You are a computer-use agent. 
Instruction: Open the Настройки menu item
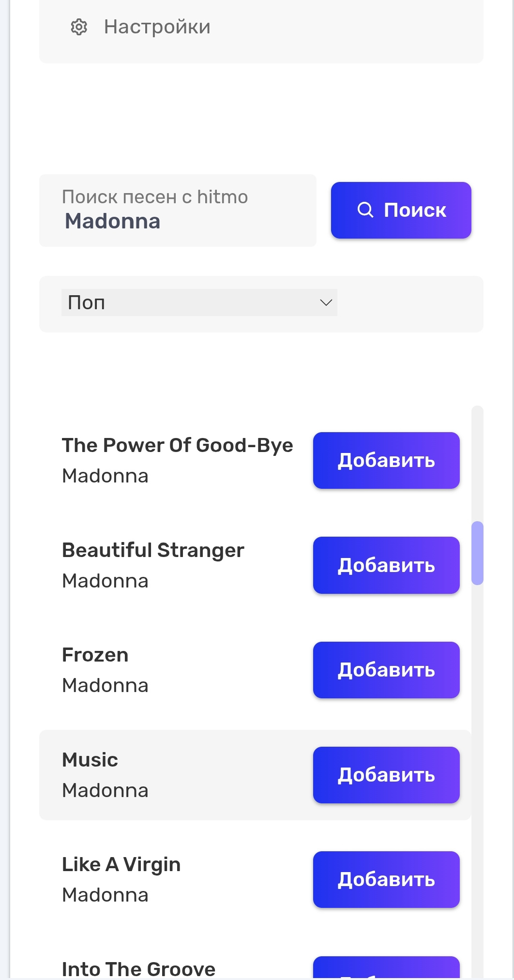(x=157, y=27)
